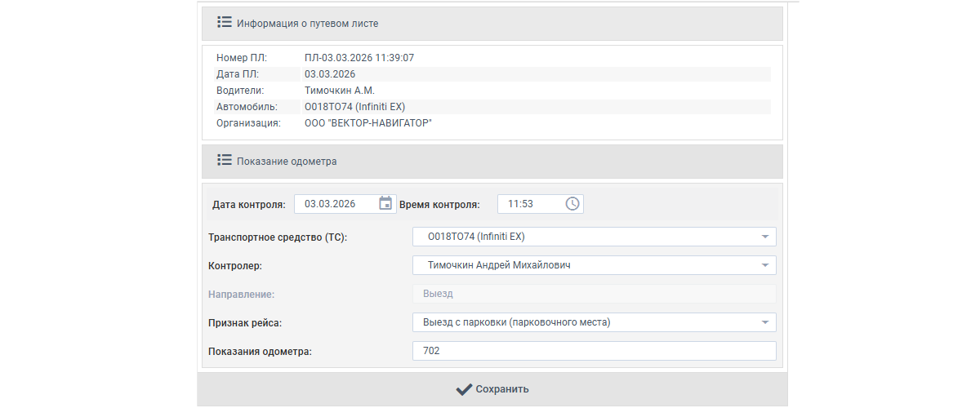Open the calendar picker for control date
The width and height of the screenshot is (980, 408).
[385, 203]
